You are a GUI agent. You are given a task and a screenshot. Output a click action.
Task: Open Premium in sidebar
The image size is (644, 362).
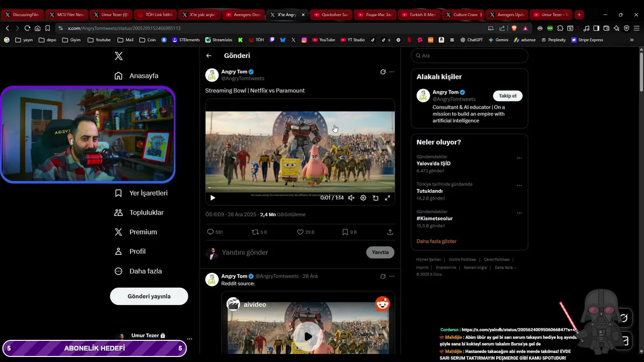pos(136,232)
